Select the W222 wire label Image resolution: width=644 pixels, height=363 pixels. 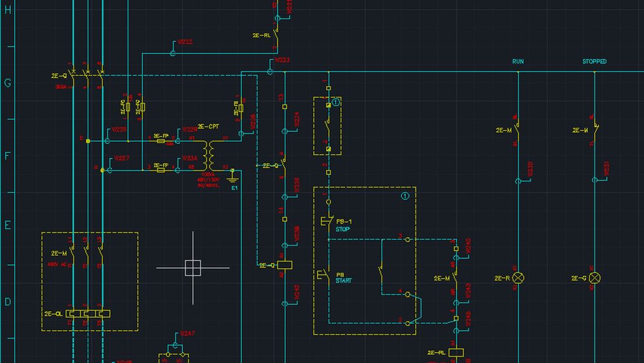coord(185,42)
